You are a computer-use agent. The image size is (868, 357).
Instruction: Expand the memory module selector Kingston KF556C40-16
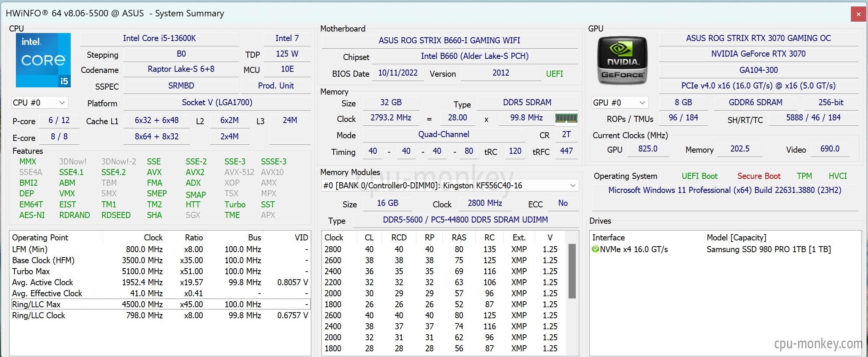[450, 185]
